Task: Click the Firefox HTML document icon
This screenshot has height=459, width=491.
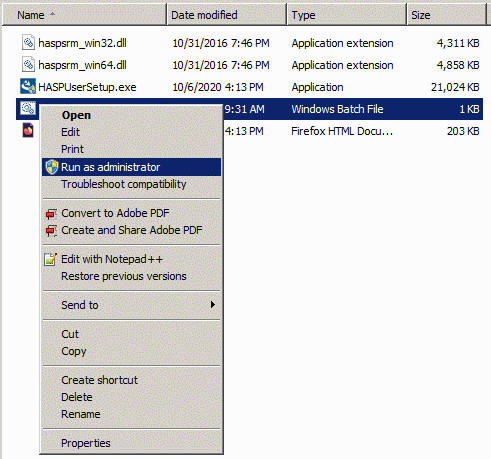Action: [x=28, y=130]
